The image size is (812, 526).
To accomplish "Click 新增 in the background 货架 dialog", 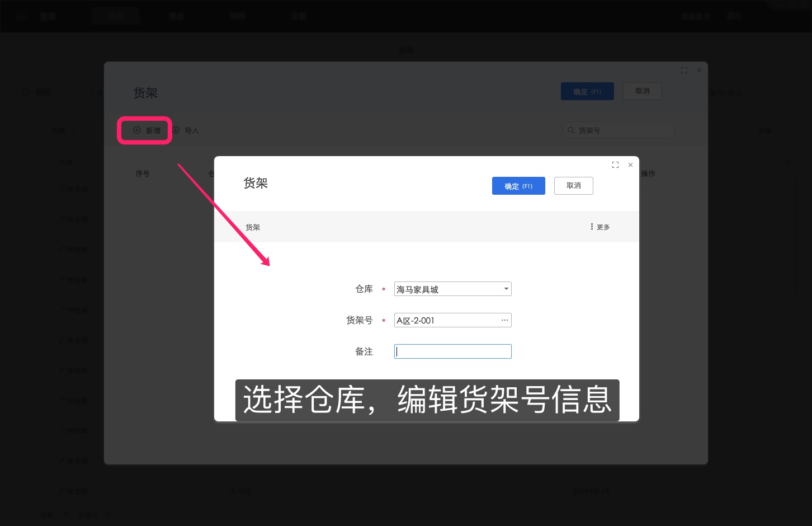I will point(147,130).
